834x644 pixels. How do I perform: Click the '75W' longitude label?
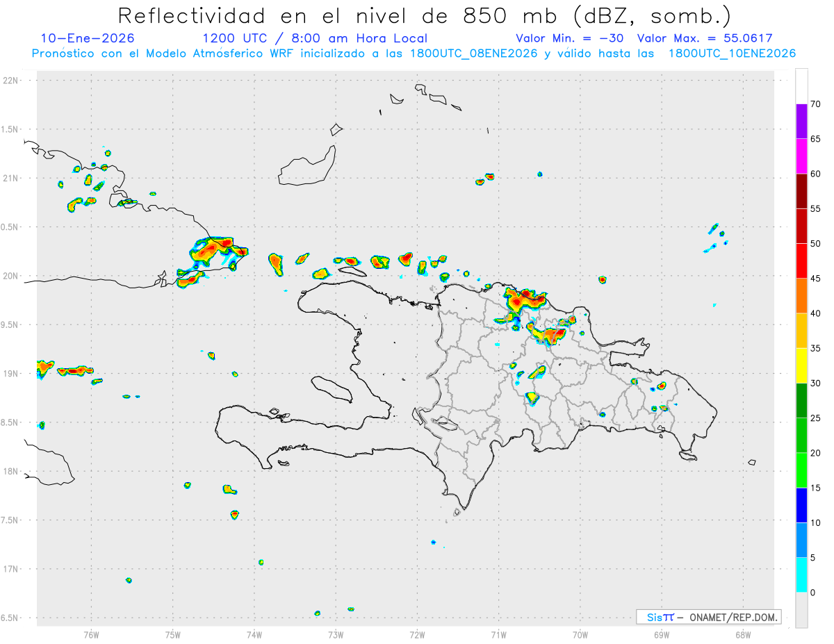[x=173, y=634]
